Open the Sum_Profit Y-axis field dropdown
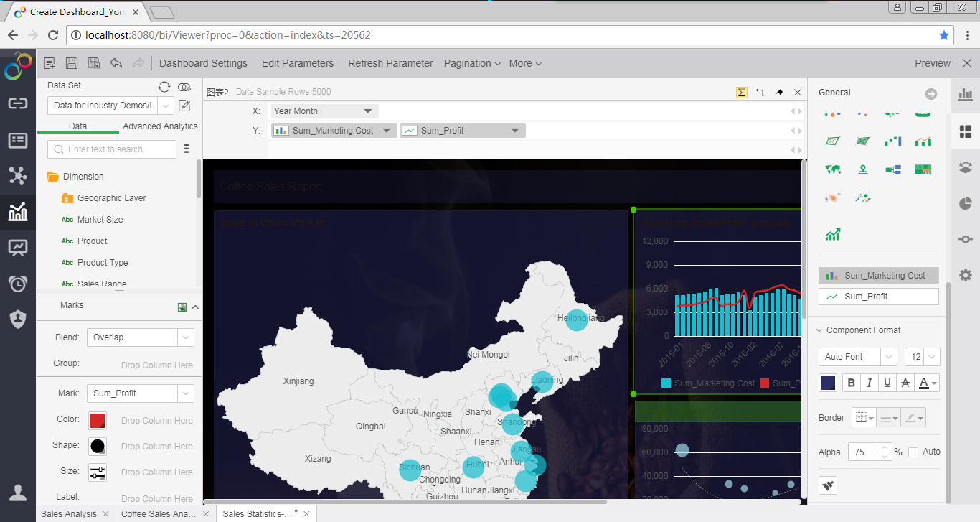 (515, 131)
